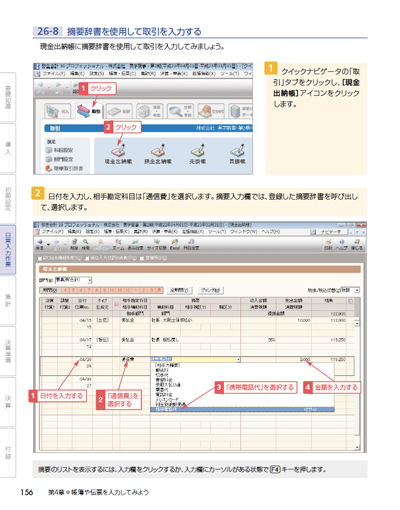Open the 買掛帳 payables ledger icon

237,154
